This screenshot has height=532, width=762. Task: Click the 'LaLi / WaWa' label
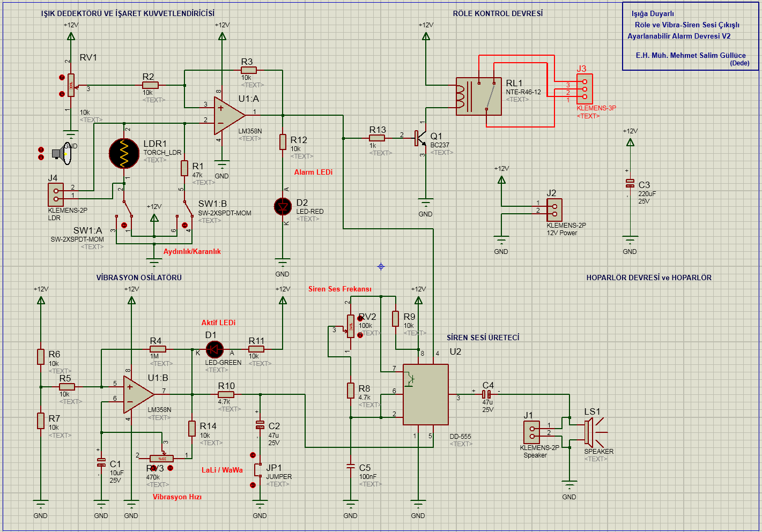(222, 470)
